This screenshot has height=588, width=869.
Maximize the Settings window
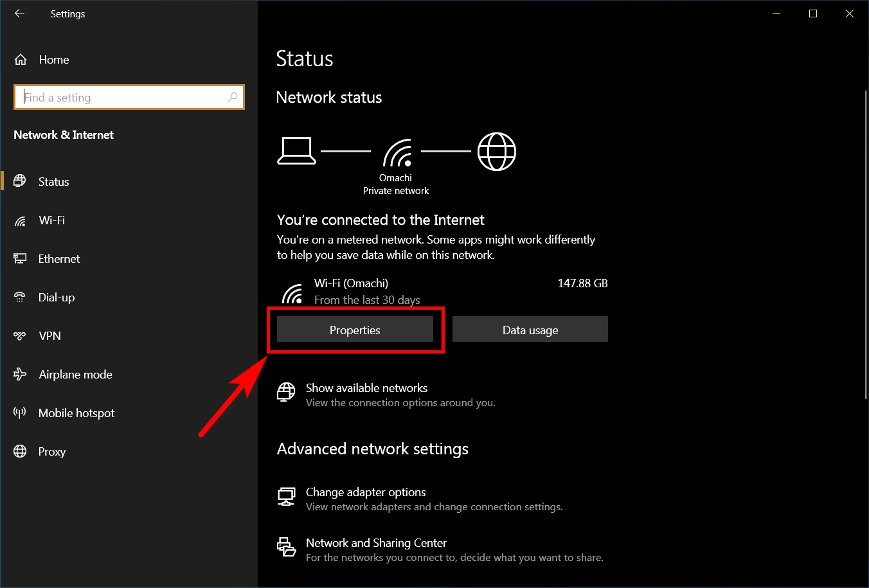click(813, 13)
